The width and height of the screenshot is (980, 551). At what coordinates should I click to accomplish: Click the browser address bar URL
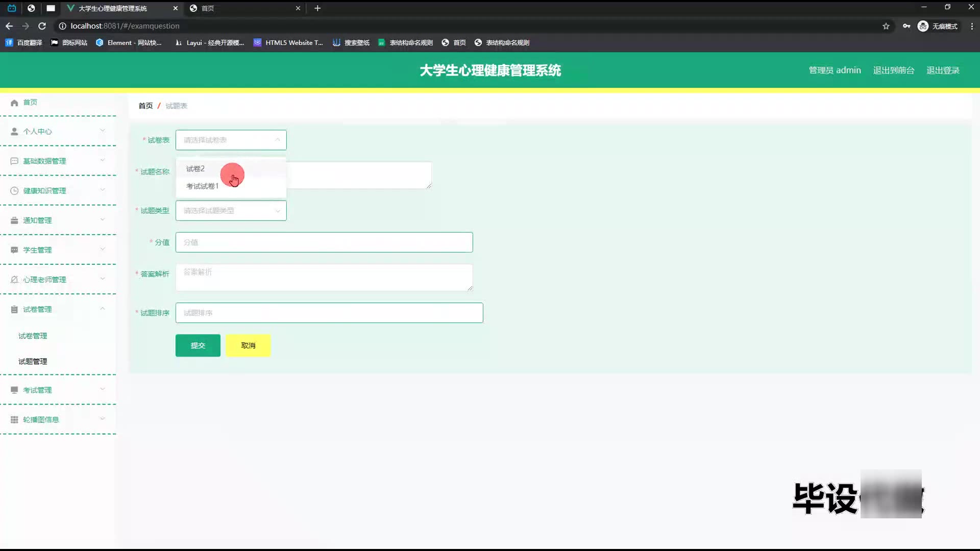125,26
